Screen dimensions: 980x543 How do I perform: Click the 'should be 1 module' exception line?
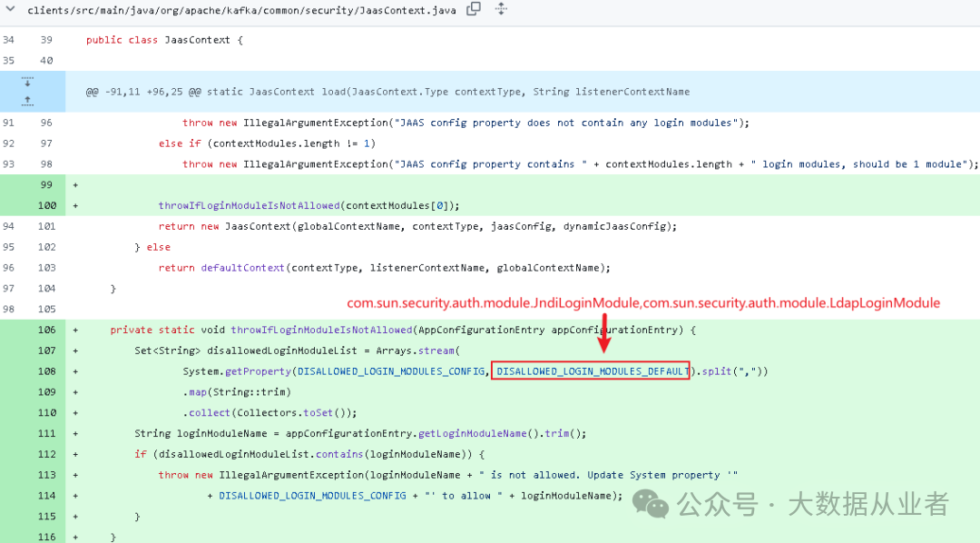581,164
